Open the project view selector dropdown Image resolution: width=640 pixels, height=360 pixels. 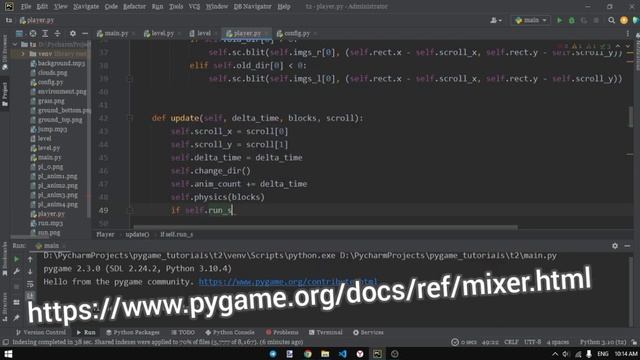click(19, 33)
